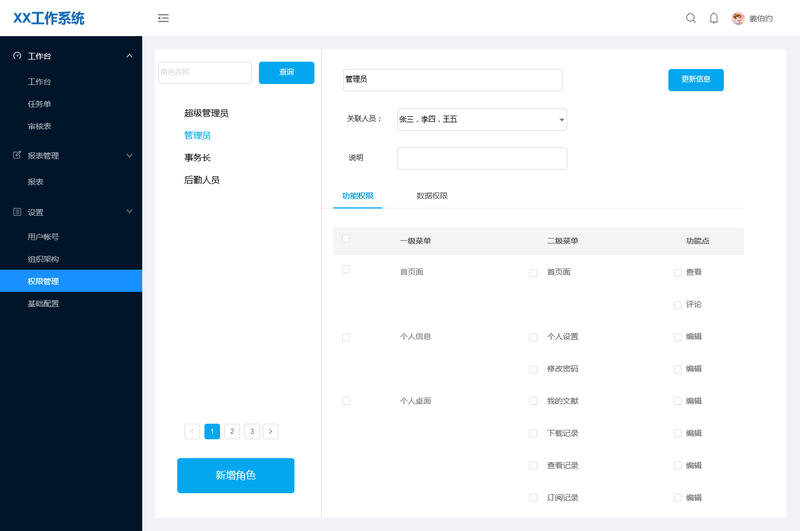The image size is (800, 531).
Task: Click the 设置 icon in sidebar
Action: pyautogui.click(x=17, y=212)
